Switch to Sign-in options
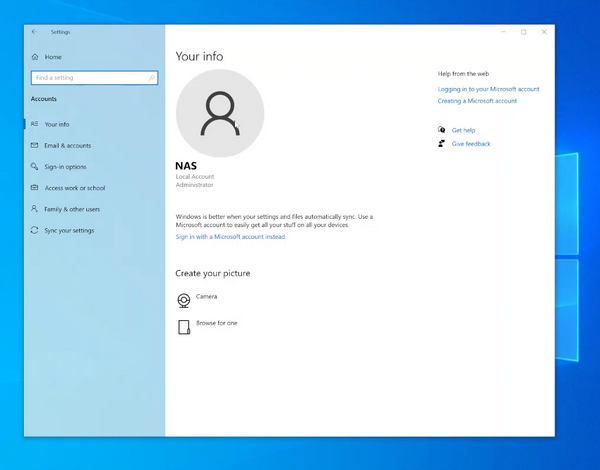600x470 pixels. click(65, 167)
